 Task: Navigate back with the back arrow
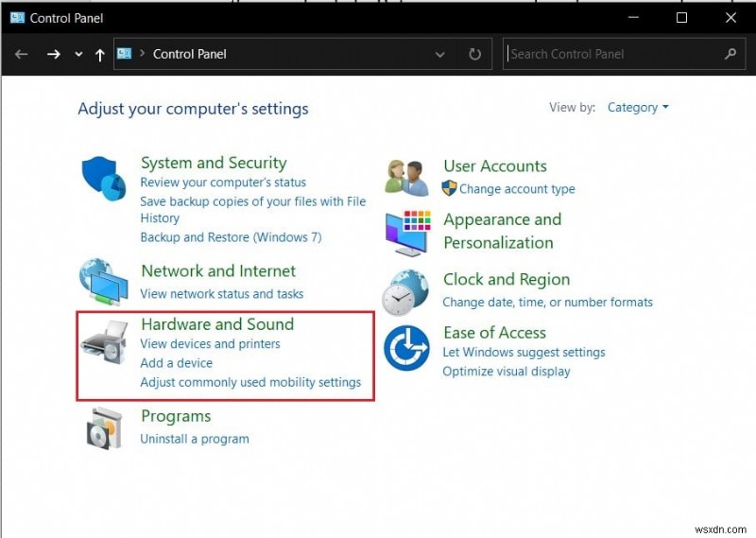click(22, 55)
